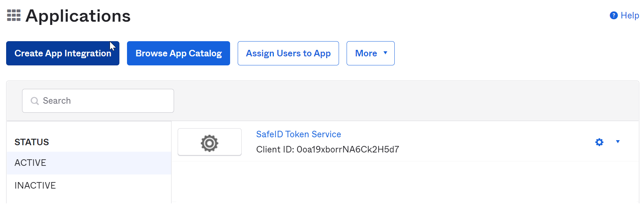Click the STATUS filter heading

point(31,142)
